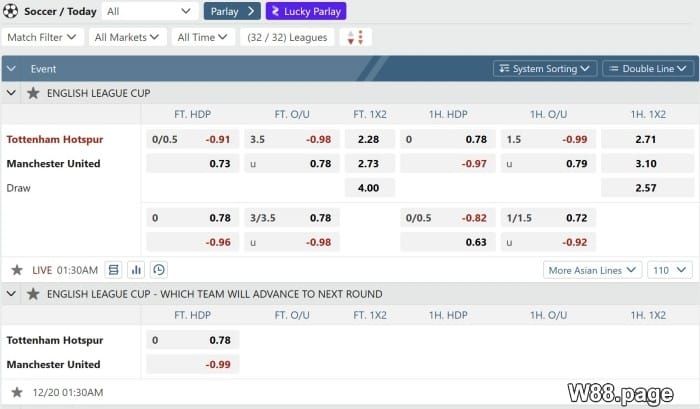700x409 pixels.
Task: Open the match statistics bar chart icon
Action: coord(136,270)
